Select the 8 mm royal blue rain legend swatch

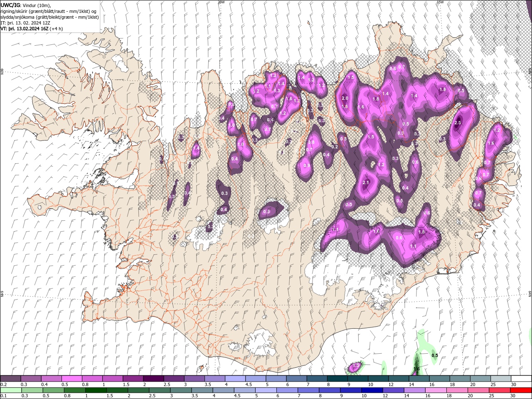tap(330, 390)
